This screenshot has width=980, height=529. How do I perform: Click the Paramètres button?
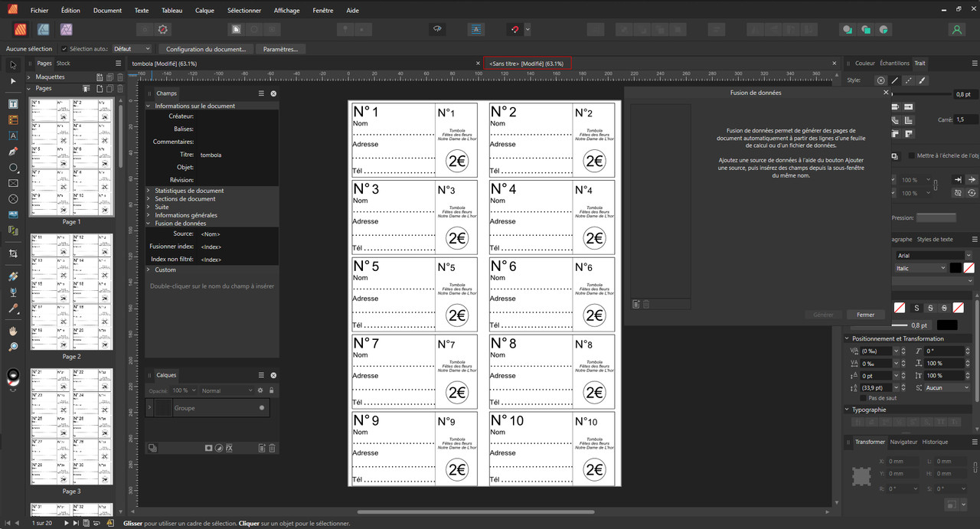click(280, 49)
